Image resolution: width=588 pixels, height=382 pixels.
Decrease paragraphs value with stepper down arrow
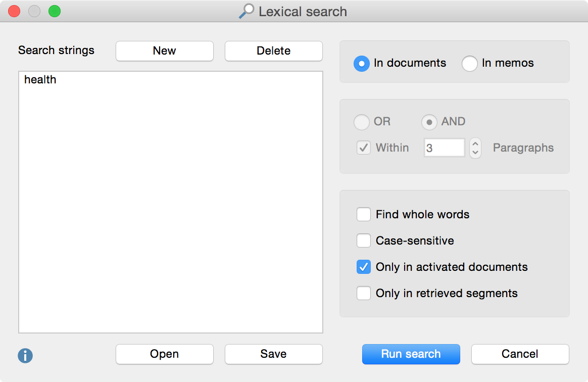(475, 153)
